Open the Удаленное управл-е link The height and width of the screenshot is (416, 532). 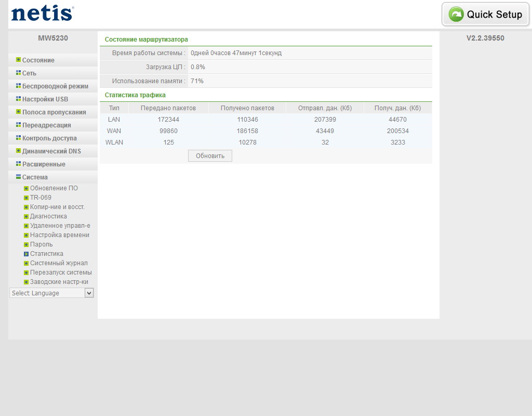pos(60,226)
